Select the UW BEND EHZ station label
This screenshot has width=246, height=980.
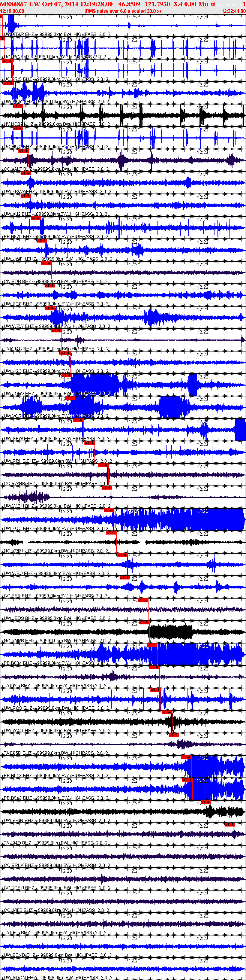click(58, 955)
